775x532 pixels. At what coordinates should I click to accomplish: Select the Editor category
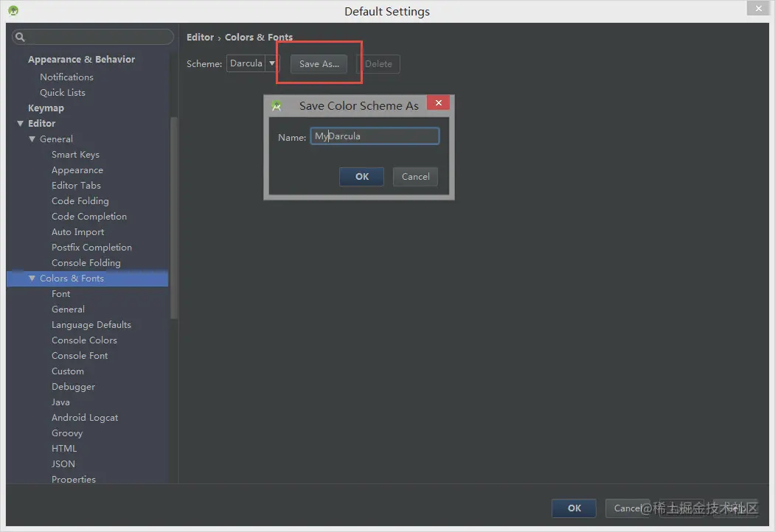point(41,124)
